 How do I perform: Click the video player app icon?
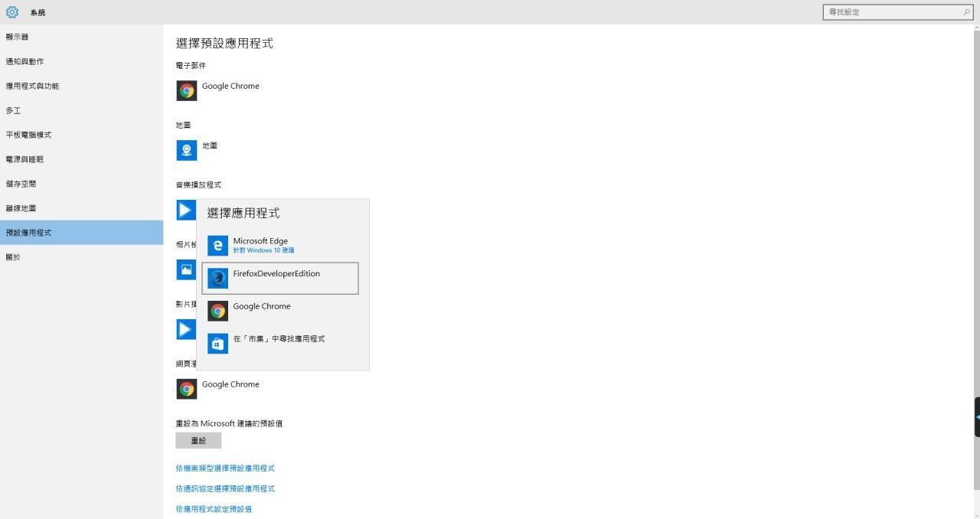186,329
